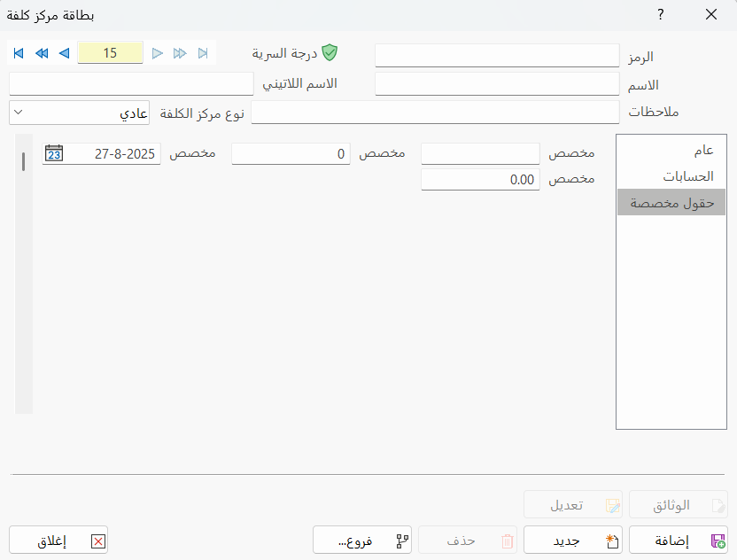Click the trash icon on the حذف button
The width and height of the screenshot is (737, 560).
(x=506, y=540)
